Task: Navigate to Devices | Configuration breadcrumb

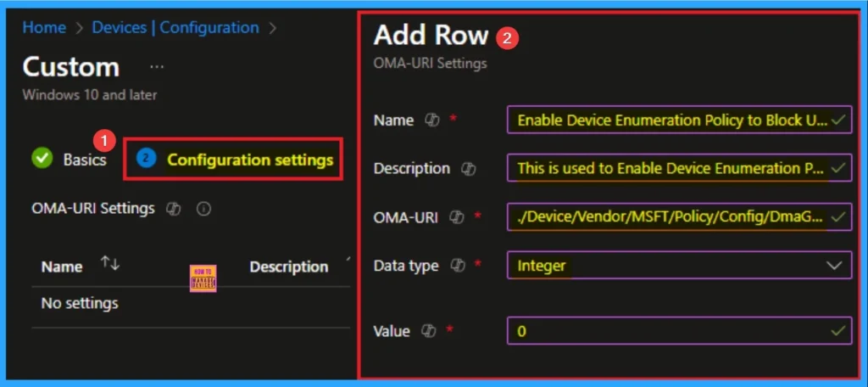Action: pos(175,28)
